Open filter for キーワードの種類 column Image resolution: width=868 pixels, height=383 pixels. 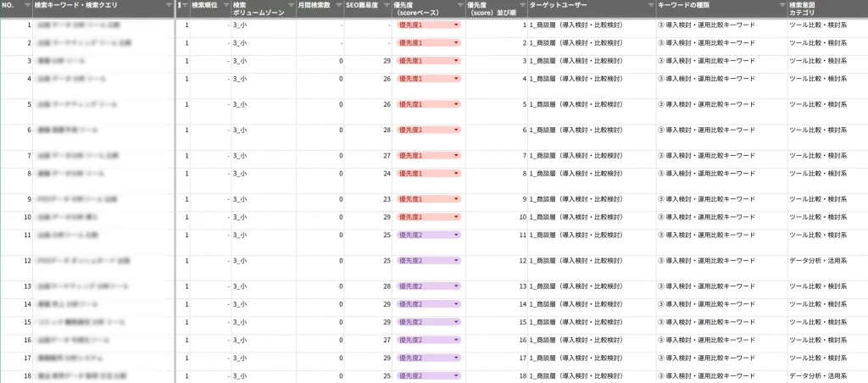[x=781, y=6]
